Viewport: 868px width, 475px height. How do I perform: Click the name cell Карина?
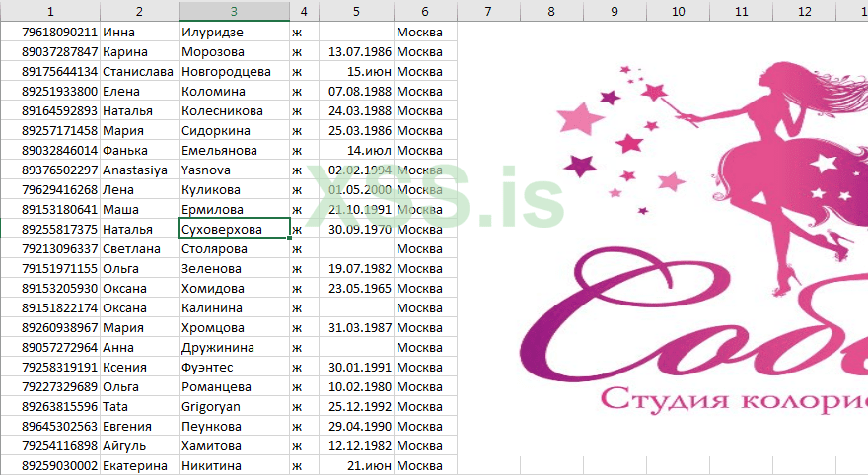(x=139, y=52)
